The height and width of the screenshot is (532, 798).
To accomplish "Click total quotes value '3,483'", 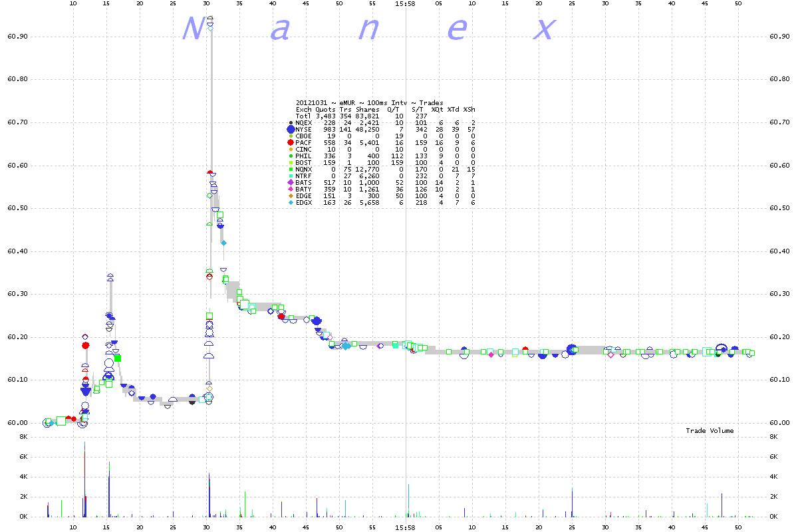I will pyautogui.click(x=325, y=116).
